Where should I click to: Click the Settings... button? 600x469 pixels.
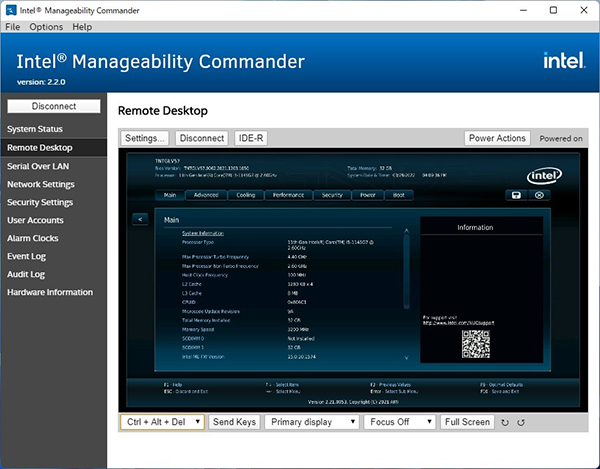click(145, 138)
